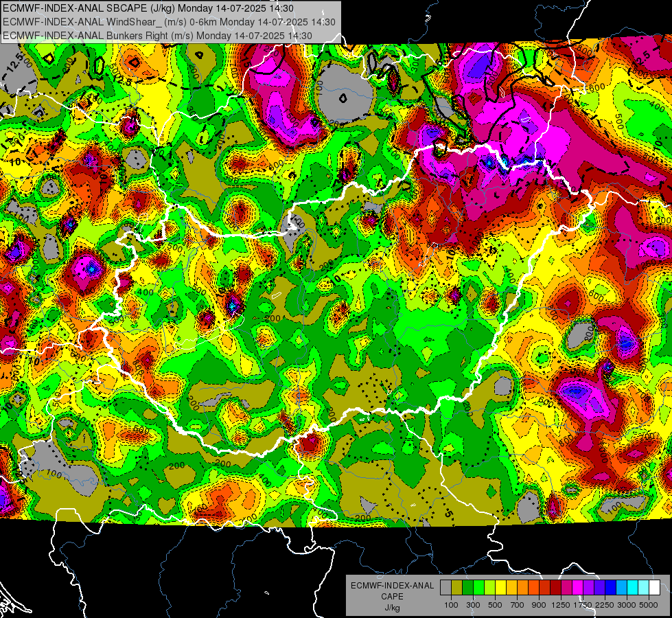
Task: Click the 100 value under the legend
Action: coord(451,605)
